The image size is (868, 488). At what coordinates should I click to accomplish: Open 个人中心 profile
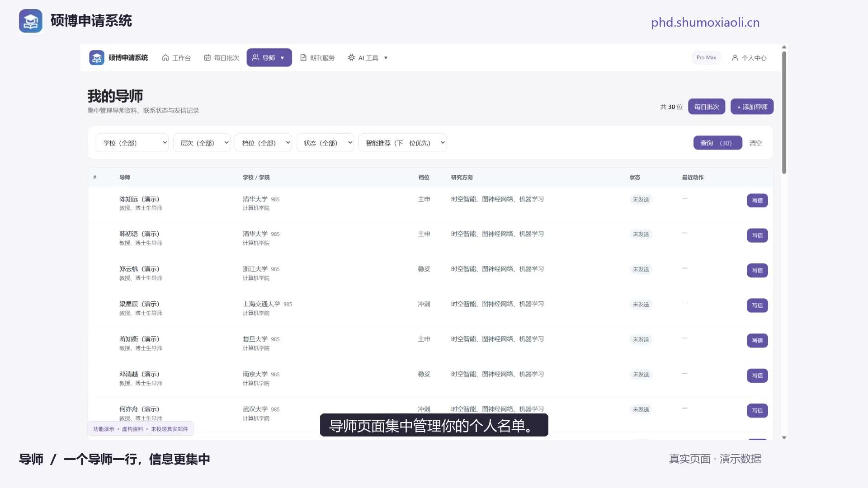(x=749, y=58)
